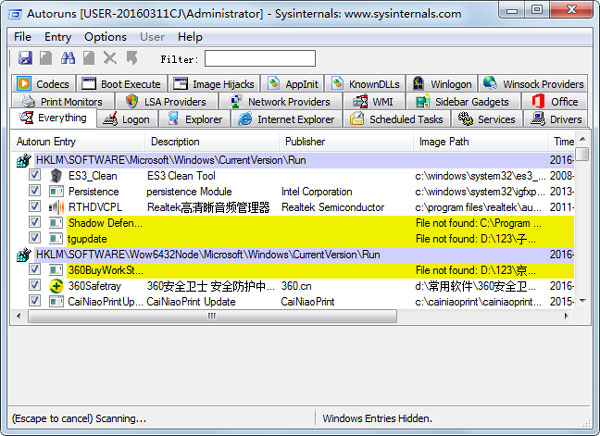600x436 pixels.
Task: Click the horizontal scrollbar right arrow
Action: pos(566,316)
